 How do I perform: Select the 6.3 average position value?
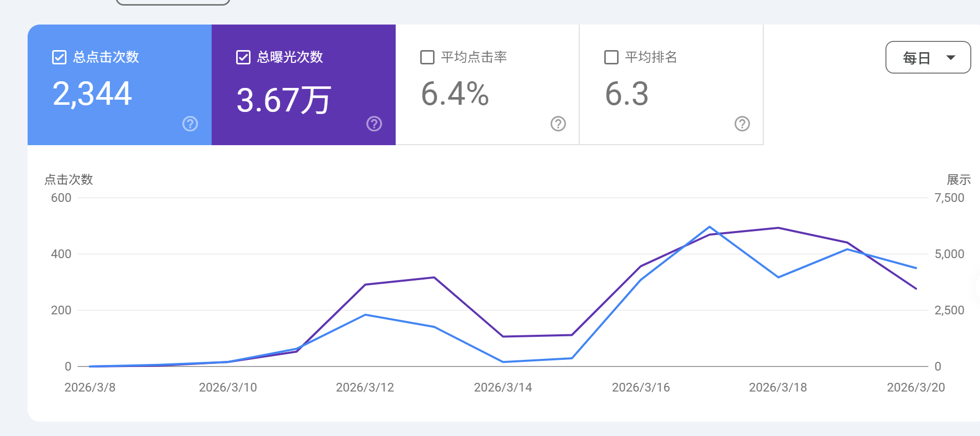(627, 94)
